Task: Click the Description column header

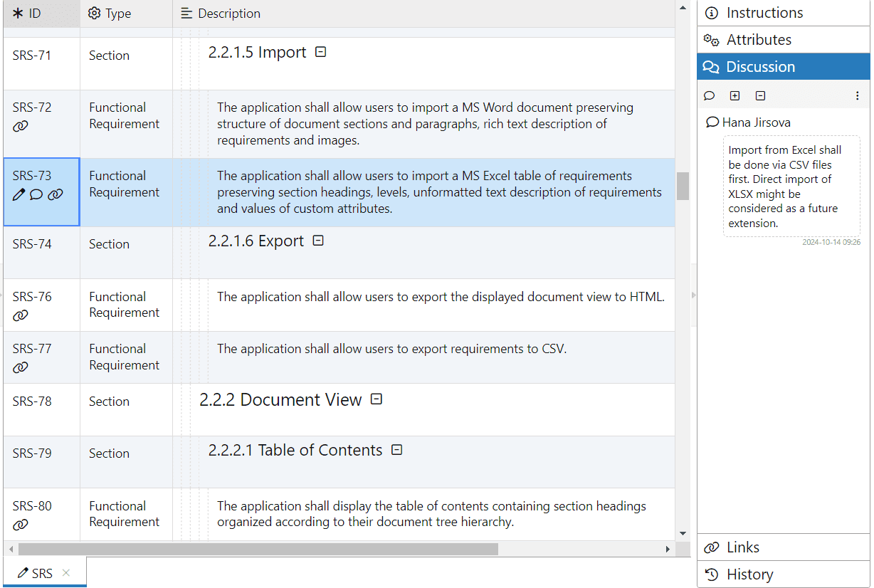Action: pyautogui.click(x=423, y=14)
